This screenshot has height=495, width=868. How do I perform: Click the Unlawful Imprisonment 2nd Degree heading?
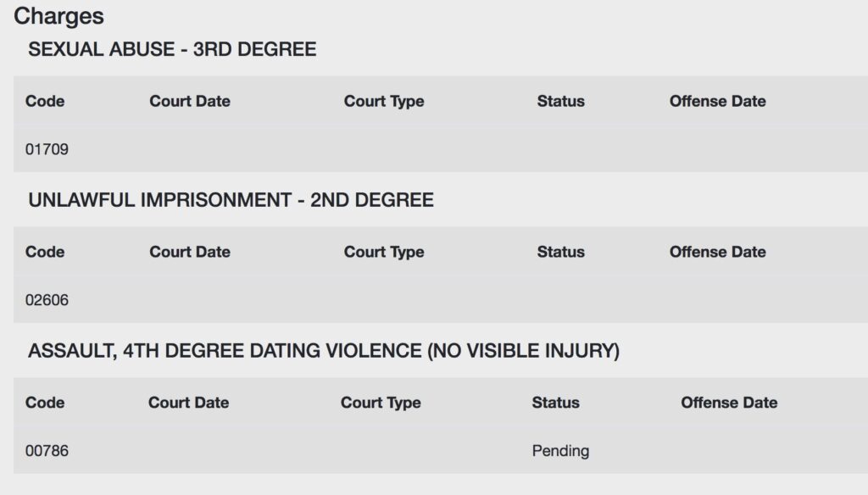[x=231, y=200]
